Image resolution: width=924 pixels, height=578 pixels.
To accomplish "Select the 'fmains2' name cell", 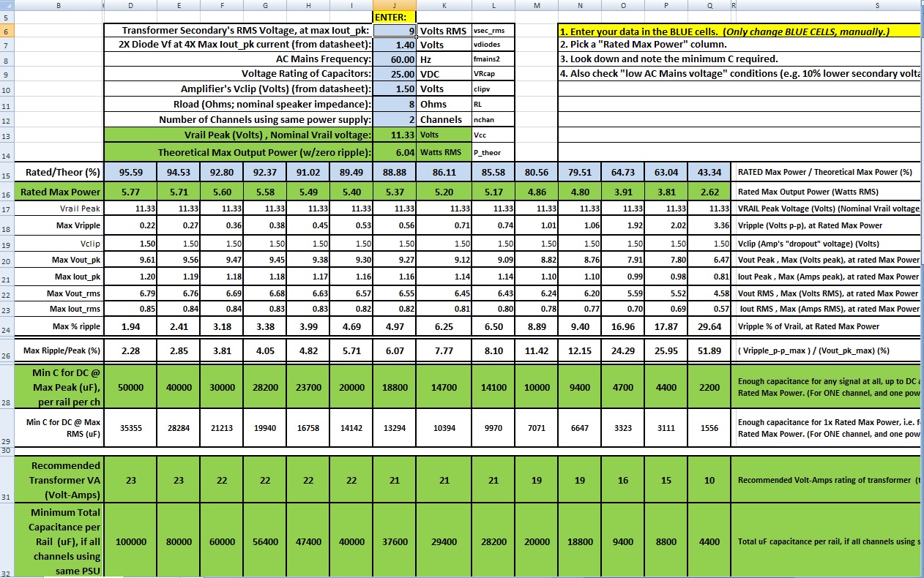I will click(x=492, y=59).
